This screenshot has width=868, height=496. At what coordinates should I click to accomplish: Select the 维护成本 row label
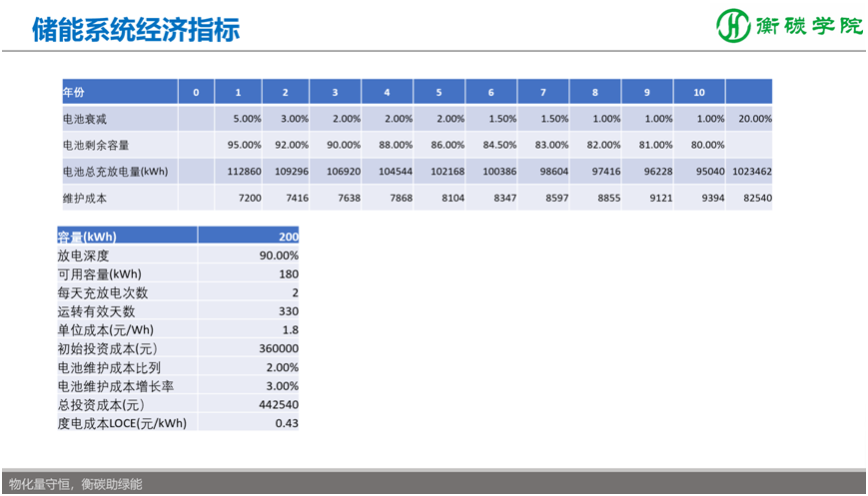coord(85,198)
